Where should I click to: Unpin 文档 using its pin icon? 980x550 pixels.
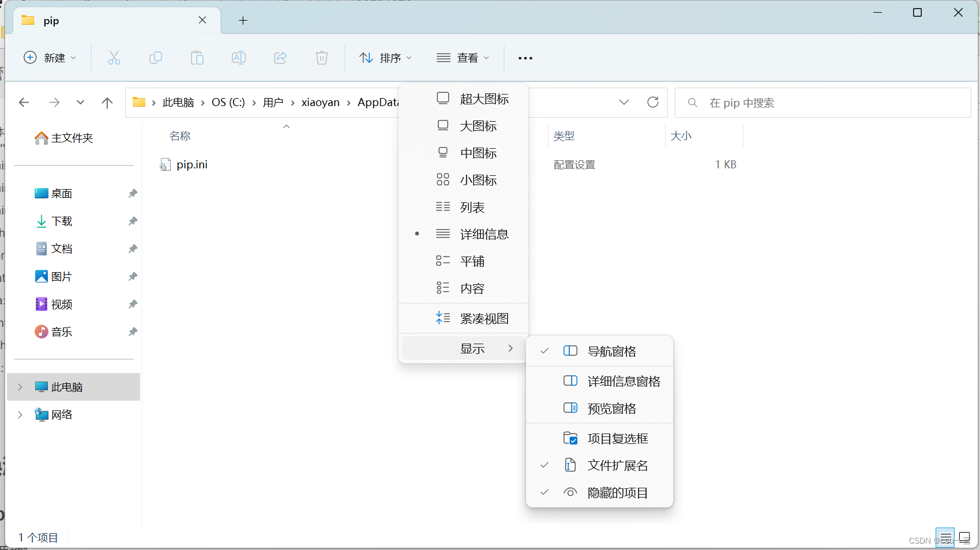click(133, 248)
